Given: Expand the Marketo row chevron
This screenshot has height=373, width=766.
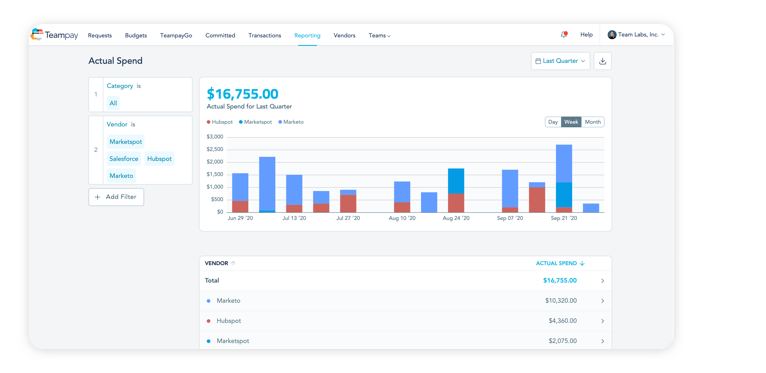Looking at the screenshot, I should coord(602,301).
